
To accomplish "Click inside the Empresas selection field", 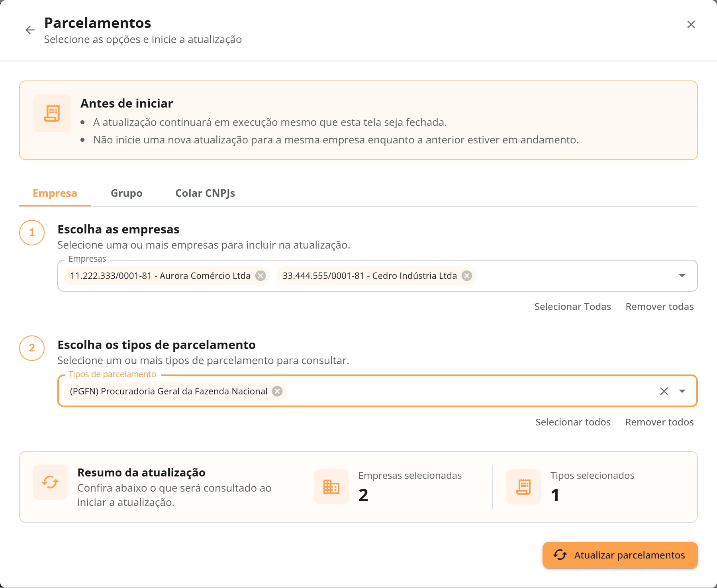I will coord(377,276).
